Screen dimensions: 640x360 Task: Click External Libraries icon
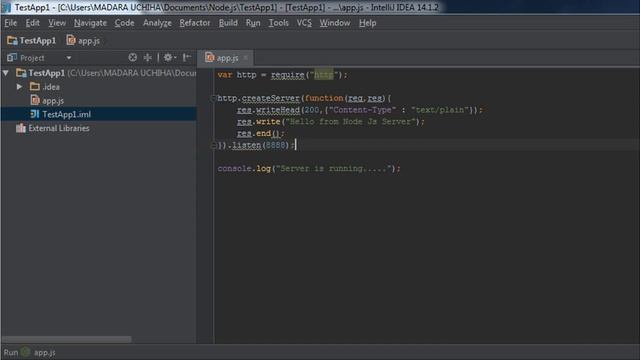(21, 128)
